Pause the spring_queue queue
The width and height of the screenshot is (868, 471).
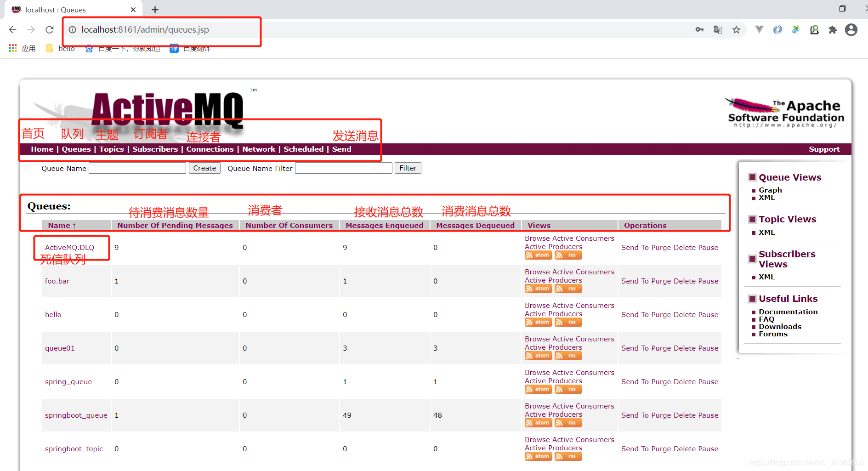pyautogui.click(x=708, y=382)
